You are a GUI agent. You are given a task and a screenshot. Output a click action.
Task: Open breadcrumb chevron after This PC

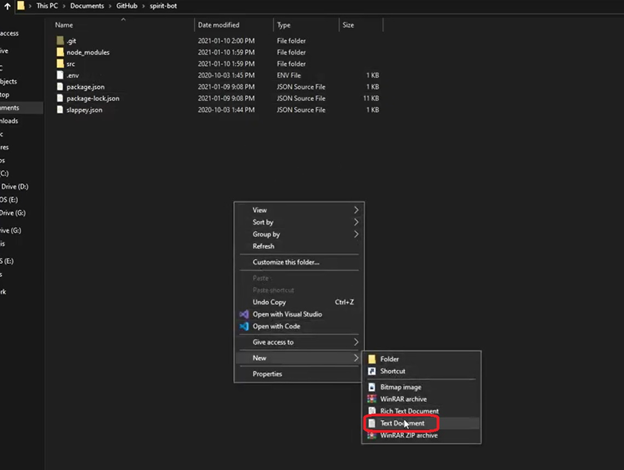[x=64, y=6]
